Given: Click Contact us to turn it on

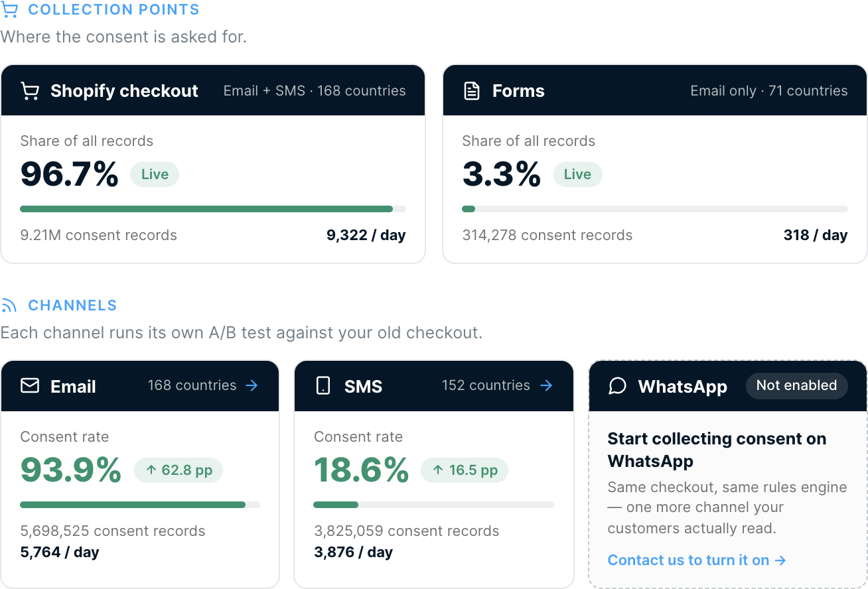Looking at the screenshot, I should pyautogui.click(x=697, y=560).
